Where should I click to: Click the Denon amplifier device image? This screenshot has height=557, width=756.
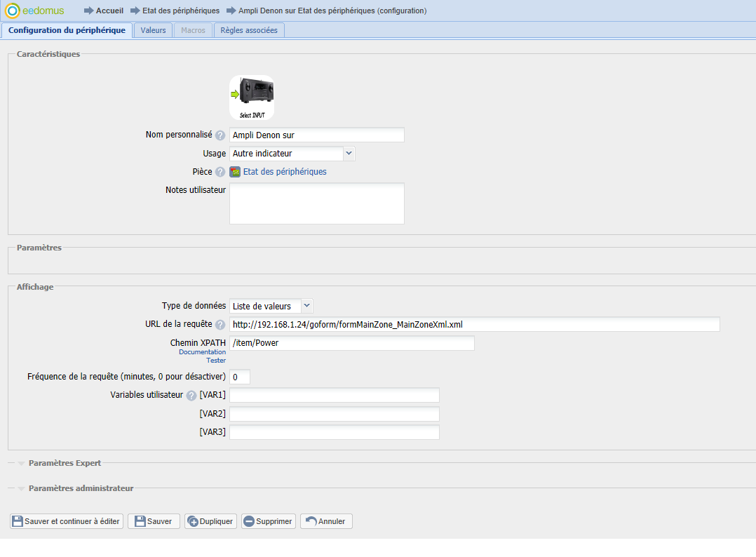(x=252, y=97)
